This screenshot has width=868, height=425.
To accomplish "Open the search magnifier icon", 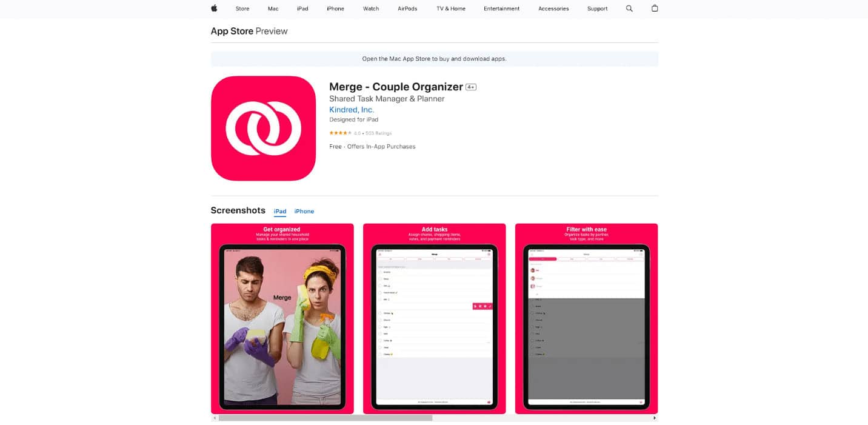I will pos(629,8).
